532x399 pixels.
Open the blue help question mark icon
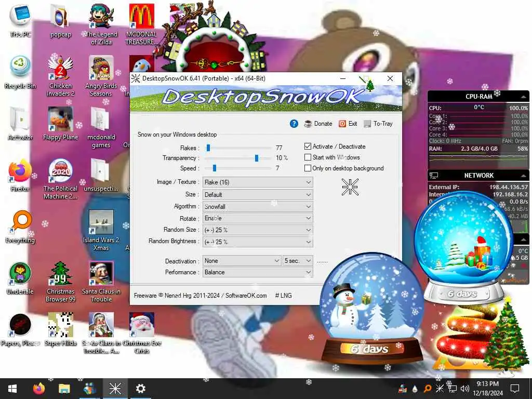(x=294, y=124)
